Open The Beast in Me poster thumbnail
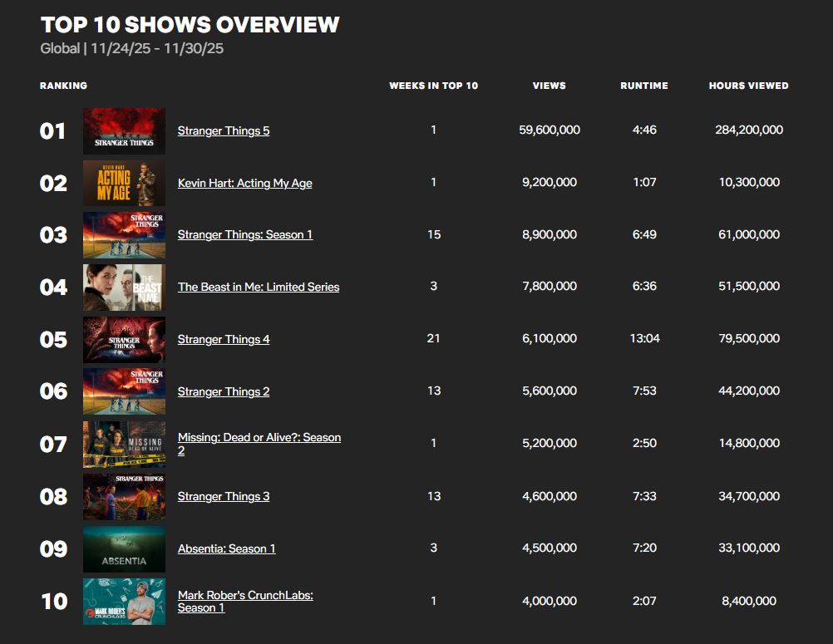The height and width of the screenshot is (644, 833). pos(124,288)
